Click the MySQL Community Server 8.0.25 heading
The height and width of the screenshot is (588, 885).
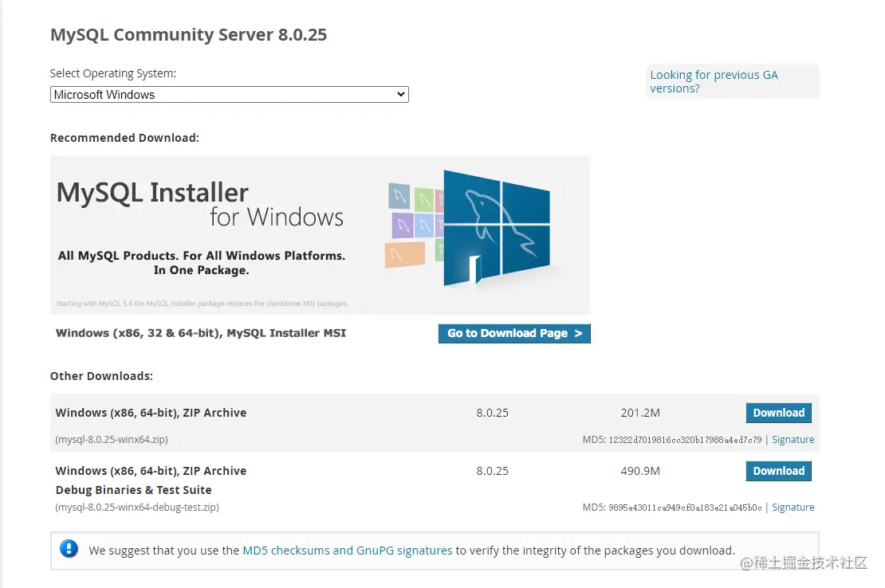188,34
